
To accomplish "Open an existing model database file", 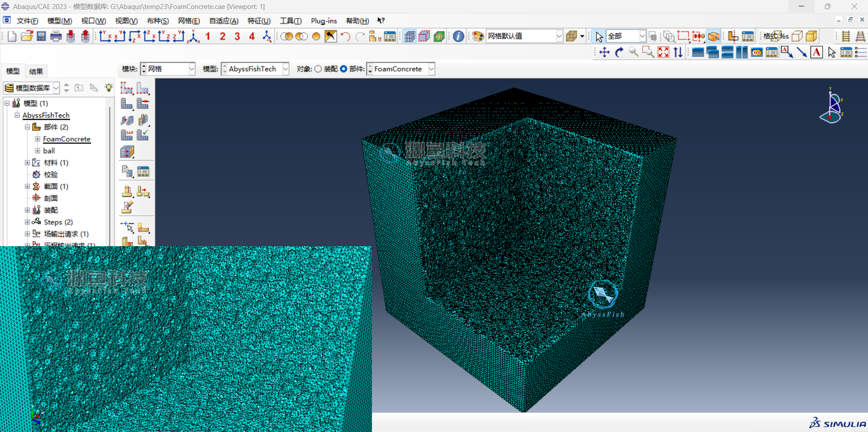I will 27,36.
